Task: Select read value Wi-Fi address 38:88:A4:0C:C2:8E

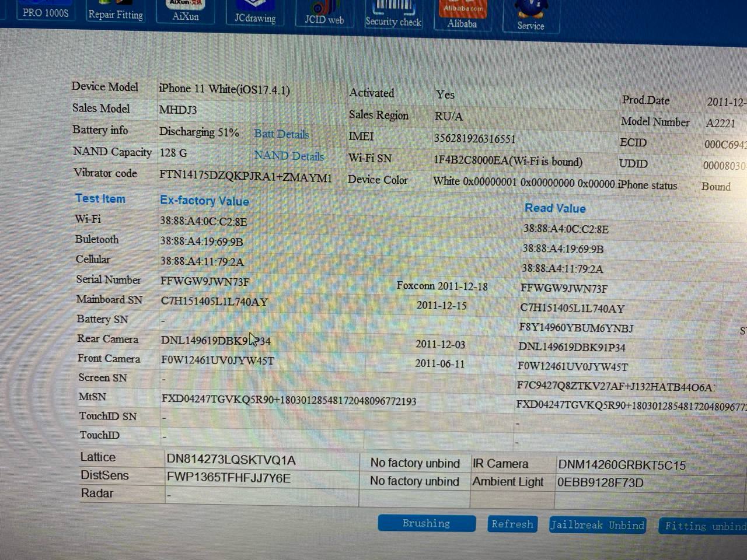Action: click(x=566, y=229)
